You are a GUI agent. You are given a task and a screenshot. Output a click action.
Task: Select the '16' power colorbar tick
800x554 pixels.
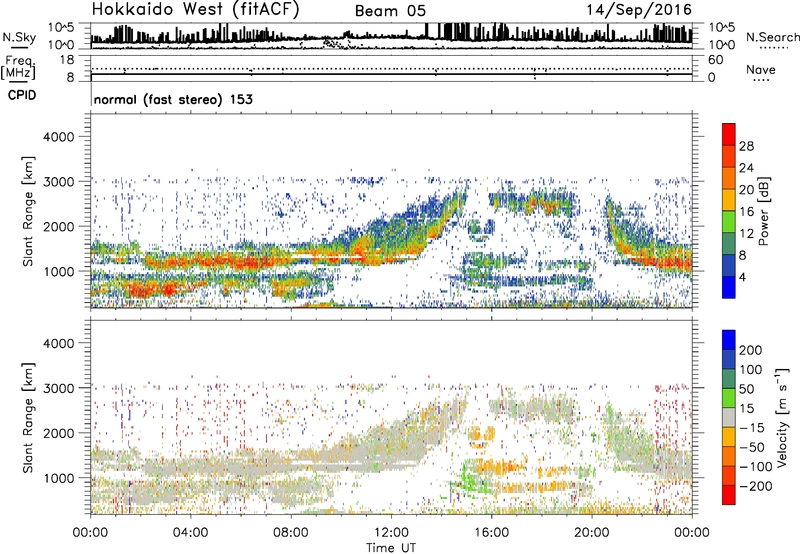[746, 212]
